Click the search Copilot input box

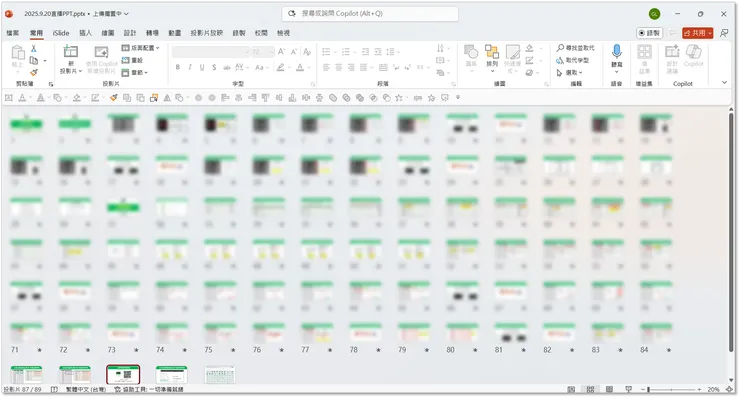(370, 14)
